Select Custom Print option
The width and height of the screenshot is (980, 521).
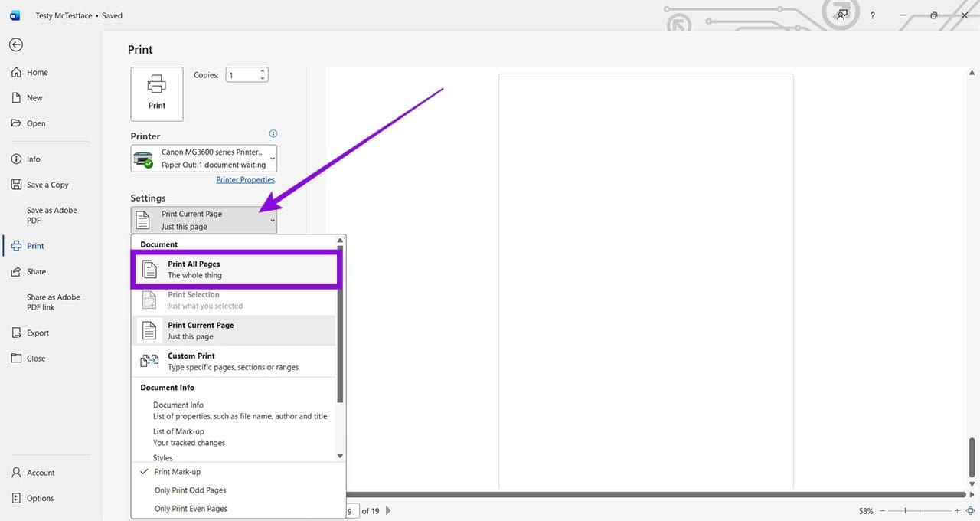pyautogui.click(x=234, y=361)
